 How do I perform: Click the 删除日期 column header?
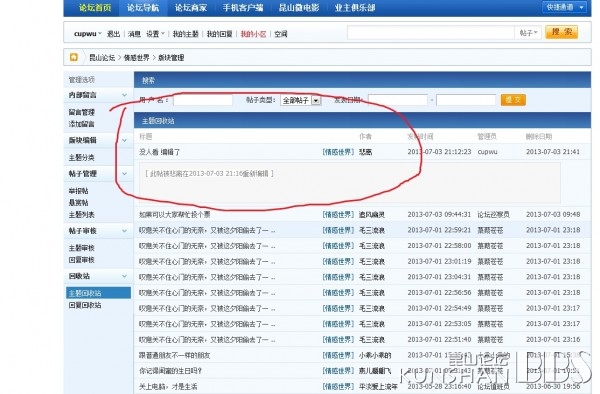point(539,137)
